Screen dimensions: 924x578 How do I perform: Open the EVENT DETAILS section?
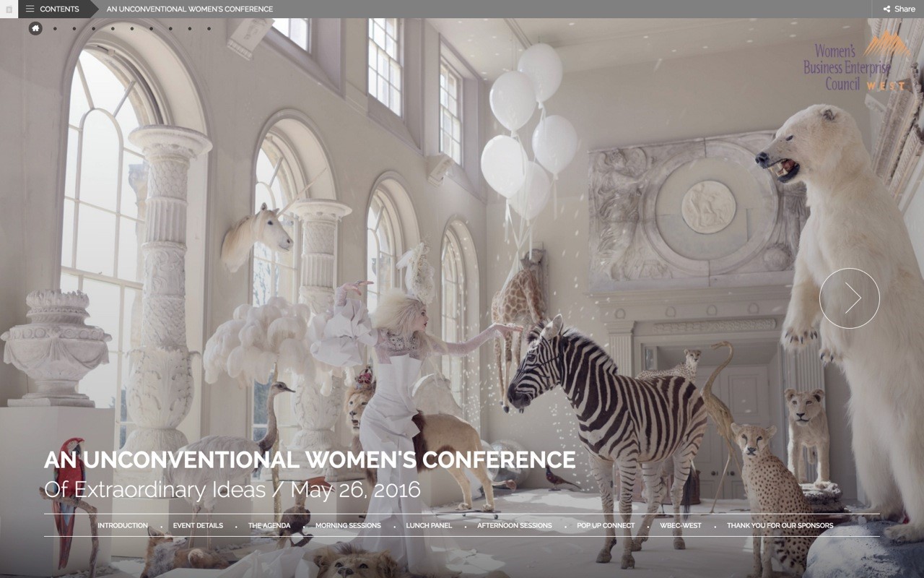click(x=197, y=525)
